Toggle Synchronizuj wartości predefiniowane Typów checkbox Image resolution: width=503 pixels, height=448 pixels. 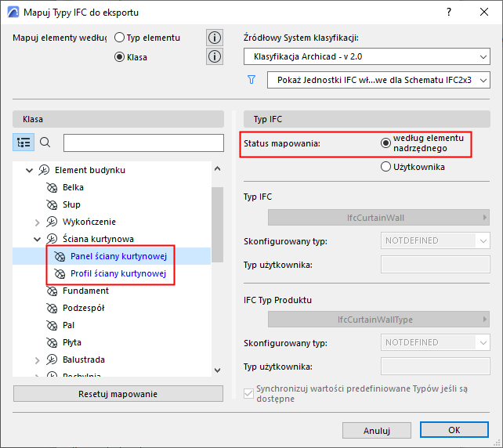(248, 393)
